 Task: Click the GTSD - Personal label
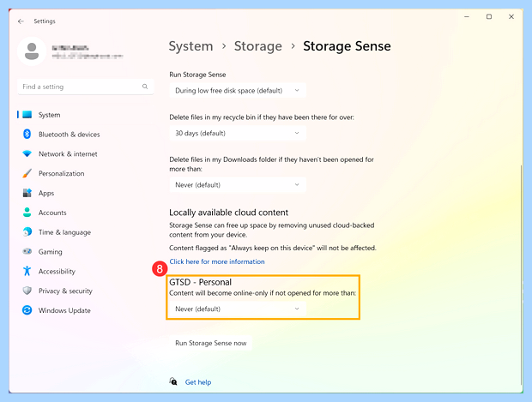200,282
